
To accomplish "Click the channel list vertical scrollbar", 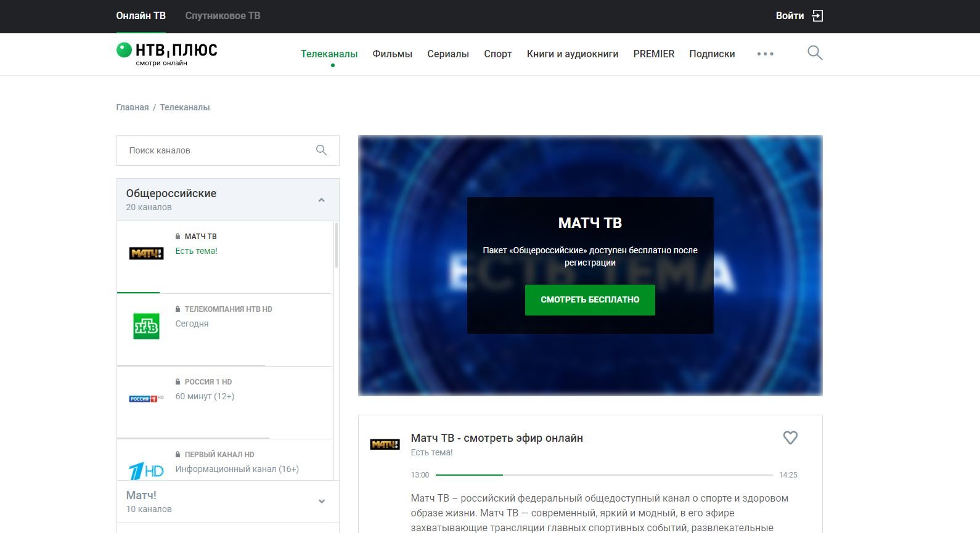I will coord(337,246).
